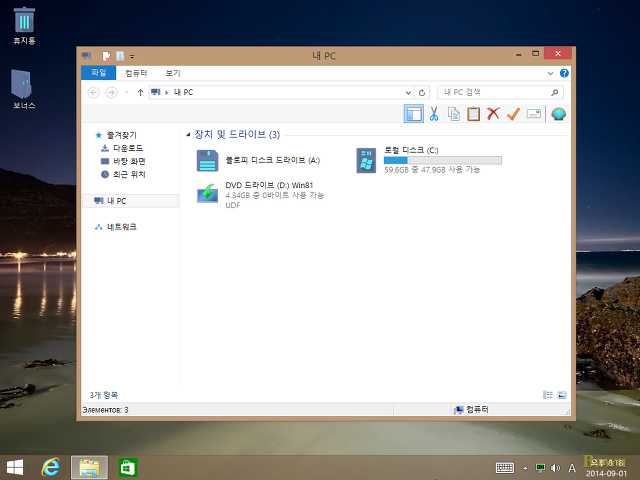The width and height of the screenshot is (640, 480).
Task: Click the network tray icon
Action: pyautogui.click(x=540, y=468)
